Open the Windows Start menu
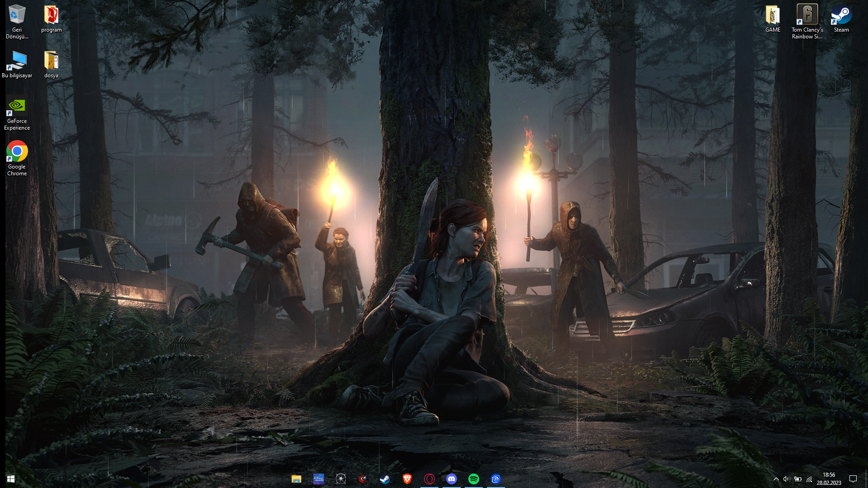Viewport: 868px width, 488px height. pos(11,479)
